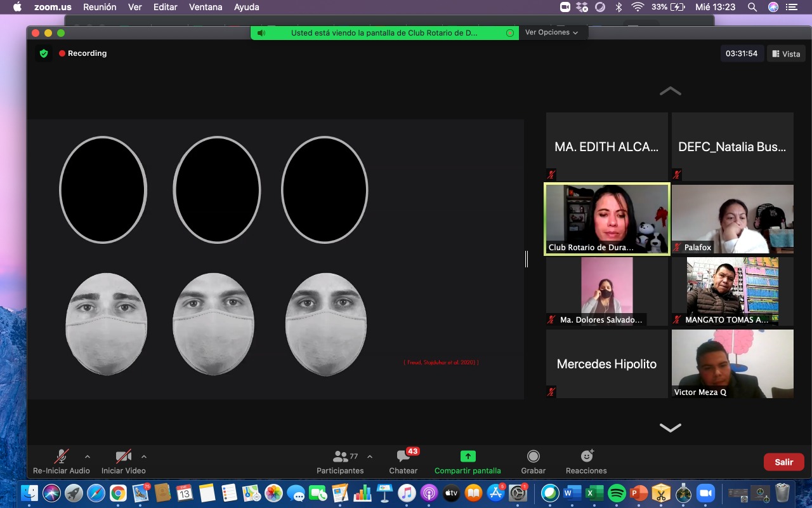The height and width of the screenshot is (508, 812).
Task: Open the Ver Opciones dropdown
Action: 551,32
